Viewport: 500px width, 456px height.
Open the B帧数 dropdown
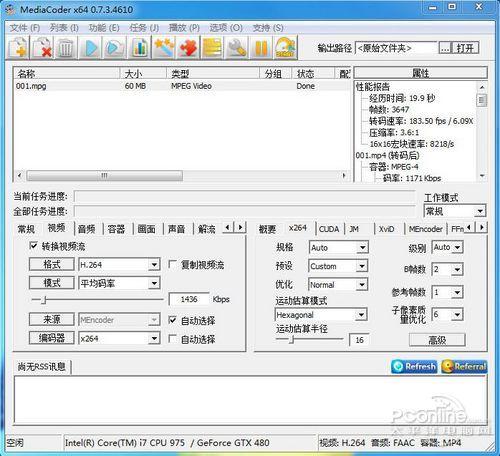point(457,269)
